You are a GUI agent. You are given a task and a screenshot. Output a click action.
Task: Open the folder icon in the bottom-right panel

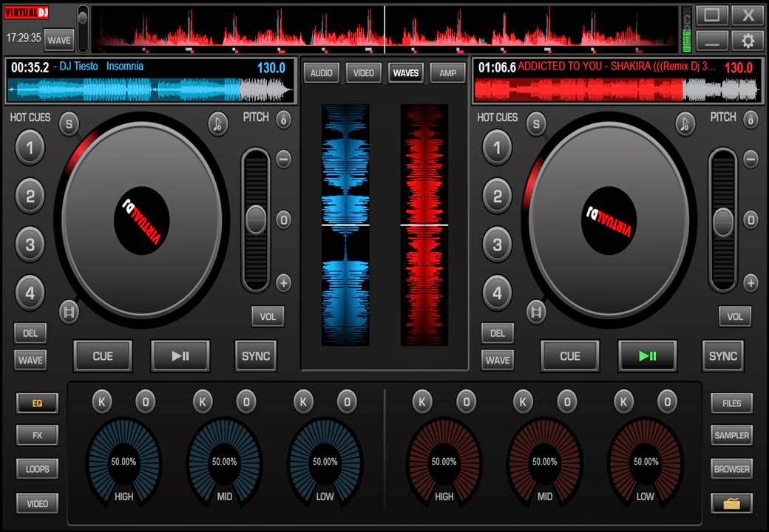click(x=731, y=502)
